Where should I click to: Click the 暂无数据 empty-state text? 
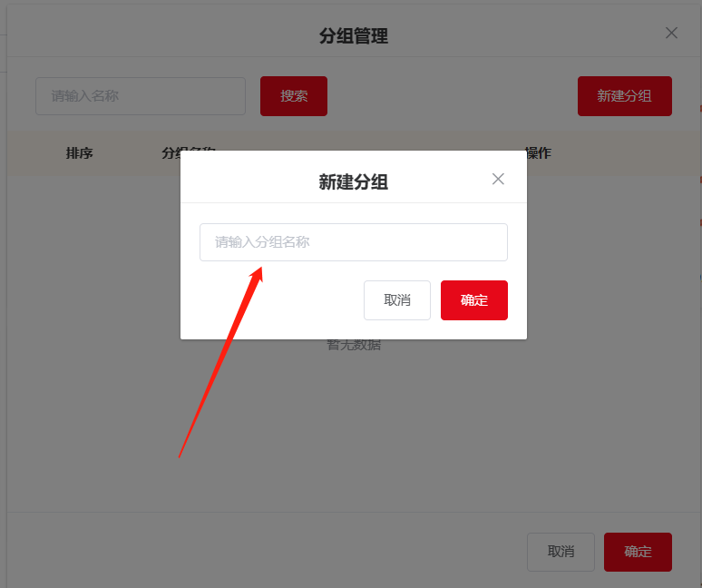pos(354,345)
